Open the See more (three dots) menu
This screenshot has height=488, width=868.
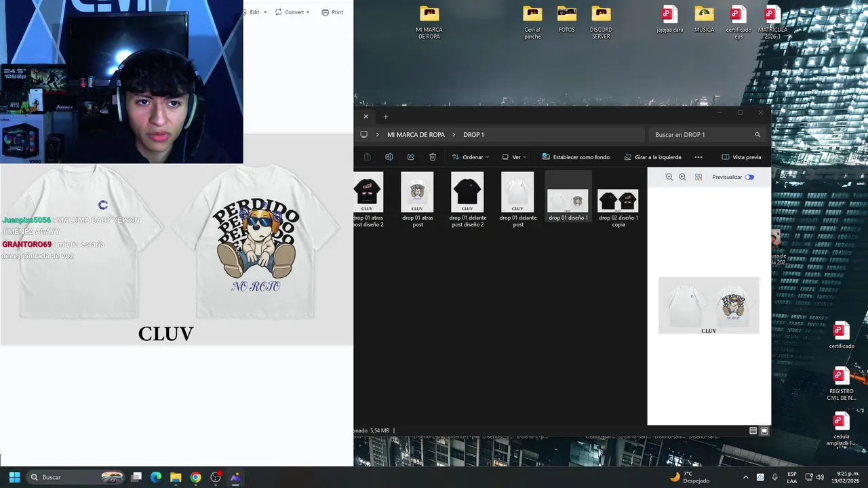(698, 157)
